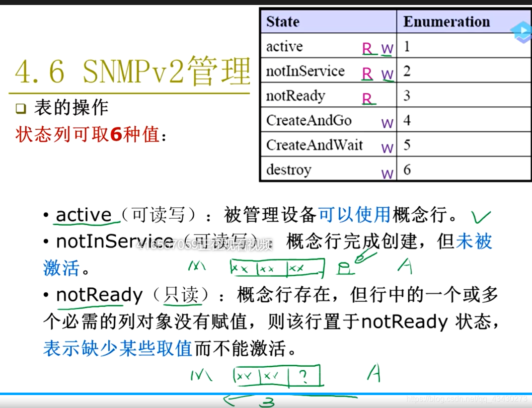Click the 'active（可读写）' bullet term
Screen dimensions: 532x408
coord(126,215)
